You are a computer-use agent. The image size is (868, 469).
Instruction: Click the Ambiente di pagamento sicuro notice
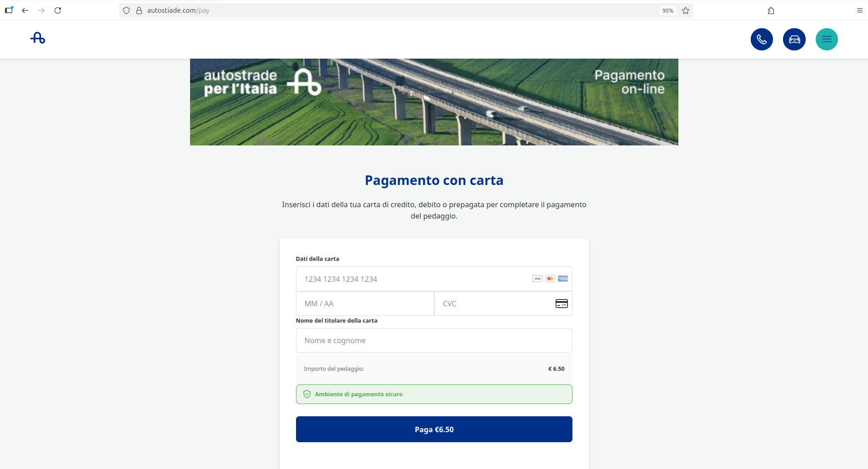[434, 394]
